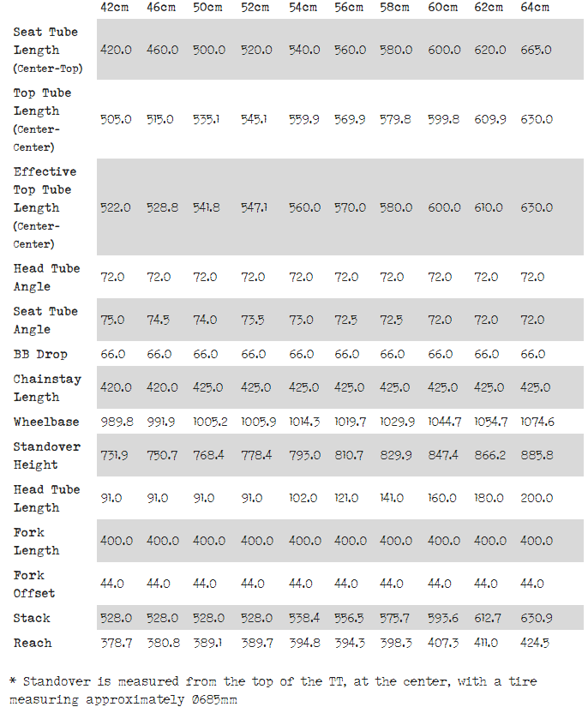Viewport: 588px width, 719px height.
Task: Click the Wheelbase row label
Action: click(x=46, y=422)
